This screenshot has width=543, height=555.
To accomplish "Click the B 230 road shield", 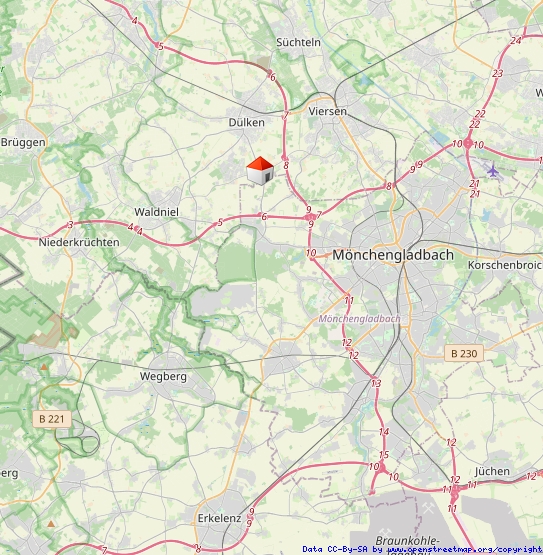I will pos(464,353).
